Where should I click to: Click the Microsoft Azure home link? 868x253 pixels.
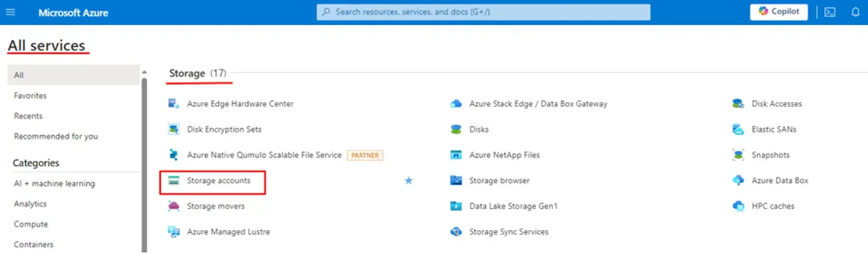click(x=73, y=12)
